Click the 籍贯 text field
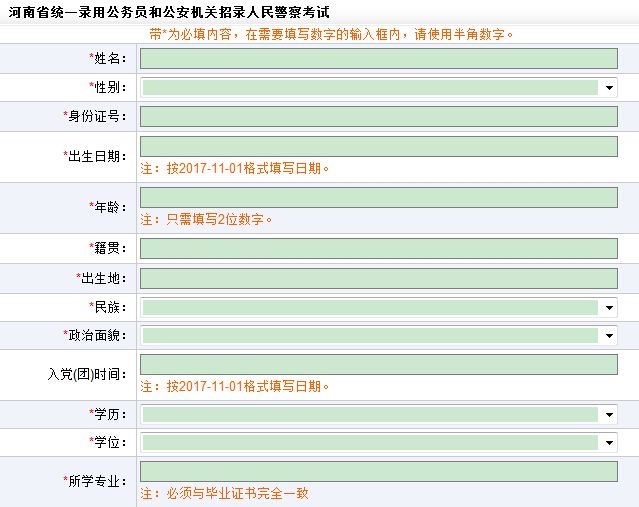The height and width of the screenshot is (507, 639). click(379, 249)
